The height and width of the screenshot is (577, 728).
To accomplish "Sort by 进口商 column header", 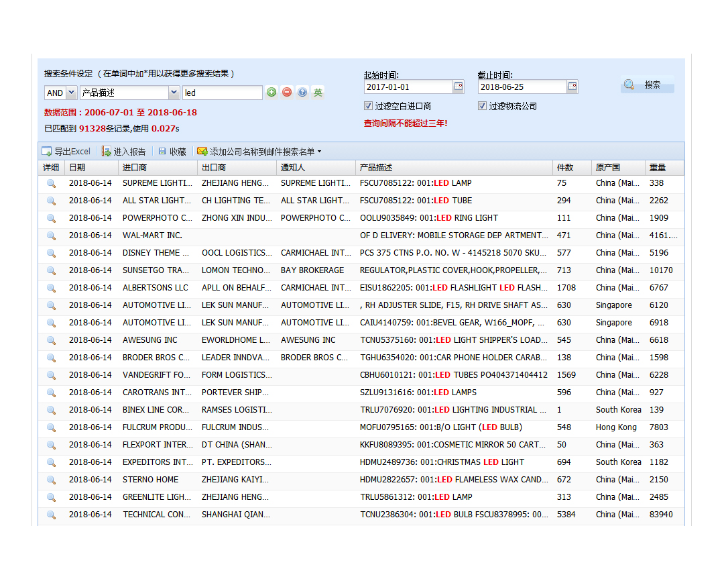I will [x=158, y=168].
